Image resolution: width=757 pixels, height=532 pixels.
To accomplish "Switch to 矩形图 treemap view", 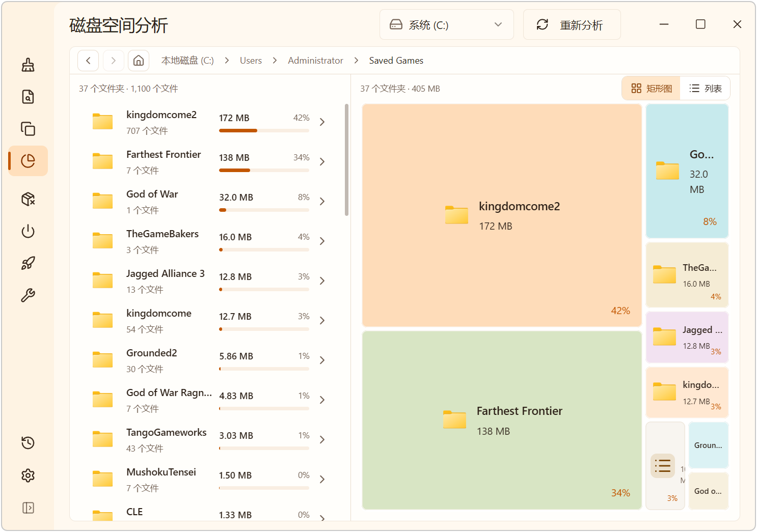I will tap(651, 89).
